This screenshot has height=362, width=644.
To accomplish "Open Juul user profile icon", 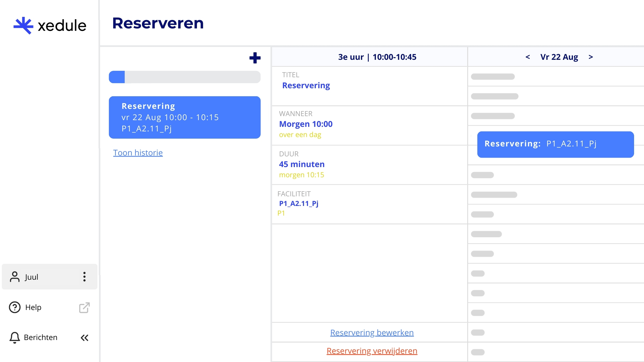I will [14, 277].
